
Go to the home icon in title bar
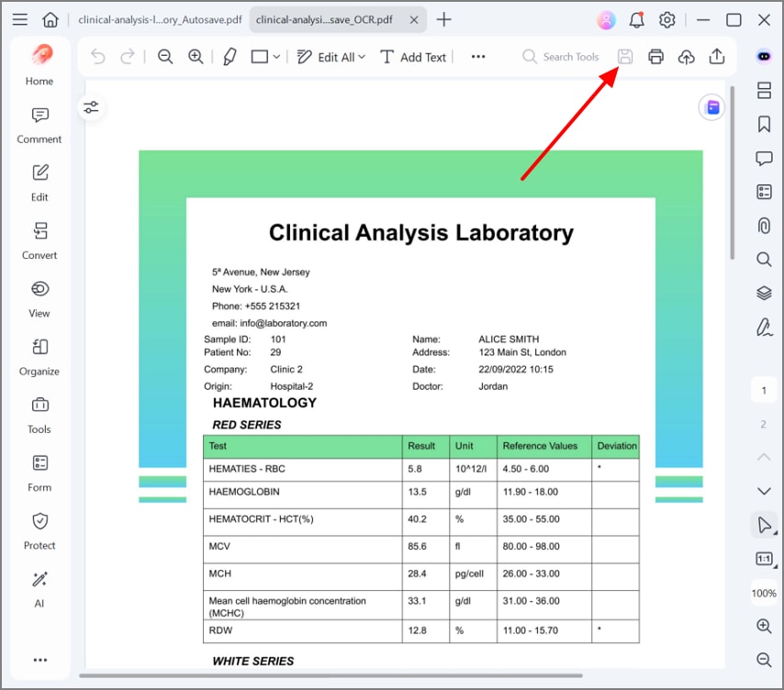50,19
